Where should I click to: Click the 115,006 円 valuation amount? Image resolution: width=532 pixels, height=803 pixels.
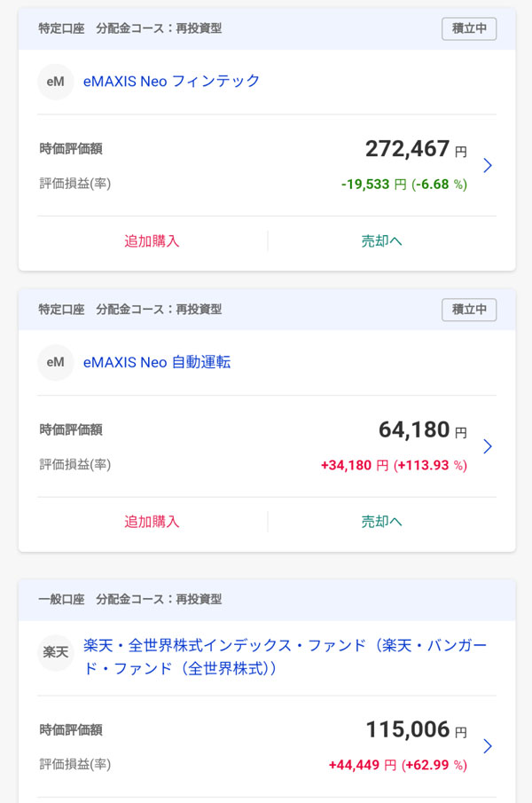[x=415, y=730]
